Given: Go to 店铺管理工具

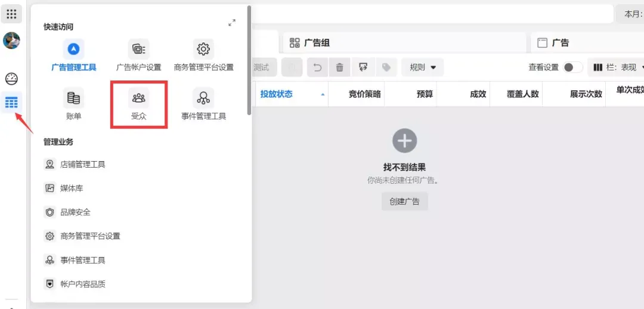Looking at the screenshot, I should pyautogui.click(x=75, y=165).
